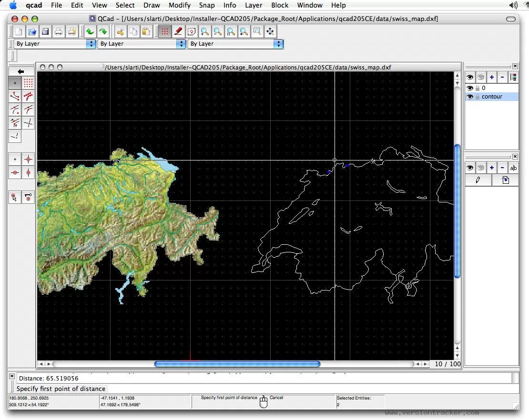Open the Apple menu

tap(13, 5)
